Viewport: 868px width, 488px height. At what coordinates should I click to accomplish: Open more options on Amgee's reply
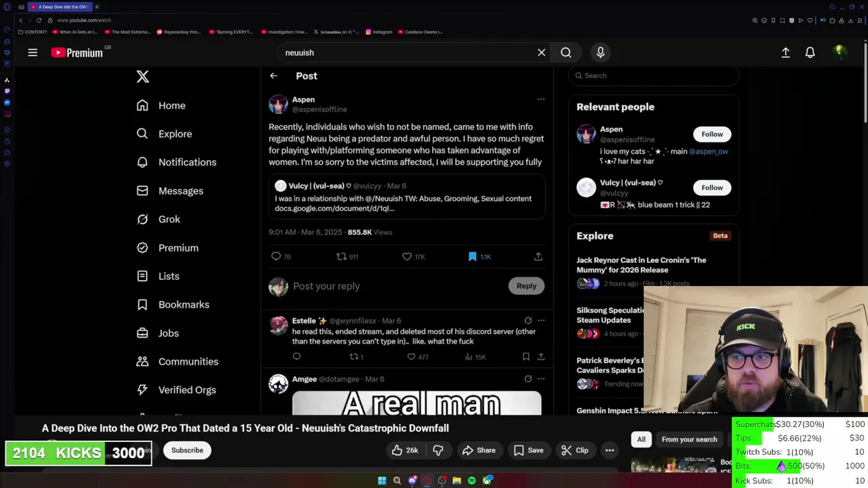coord(540,379)
